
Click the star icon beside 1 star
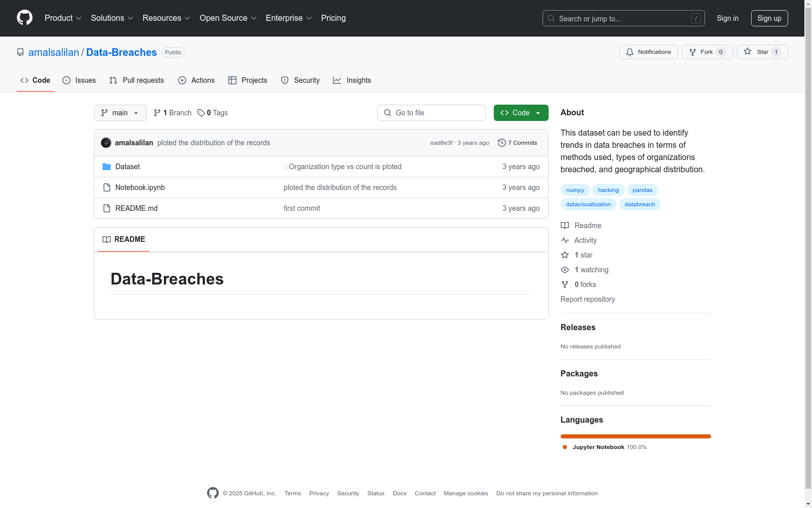pos(565,255)
